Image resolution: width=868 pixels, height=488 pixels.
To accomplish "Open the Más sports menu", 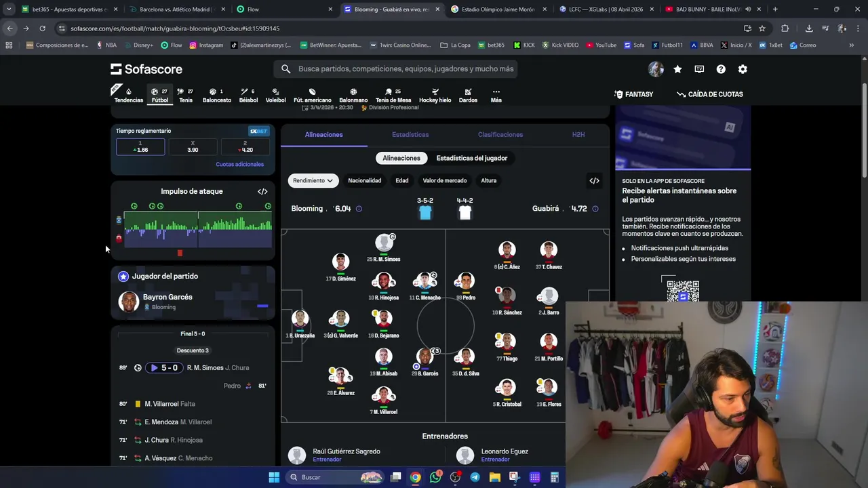I will (496, 96).
